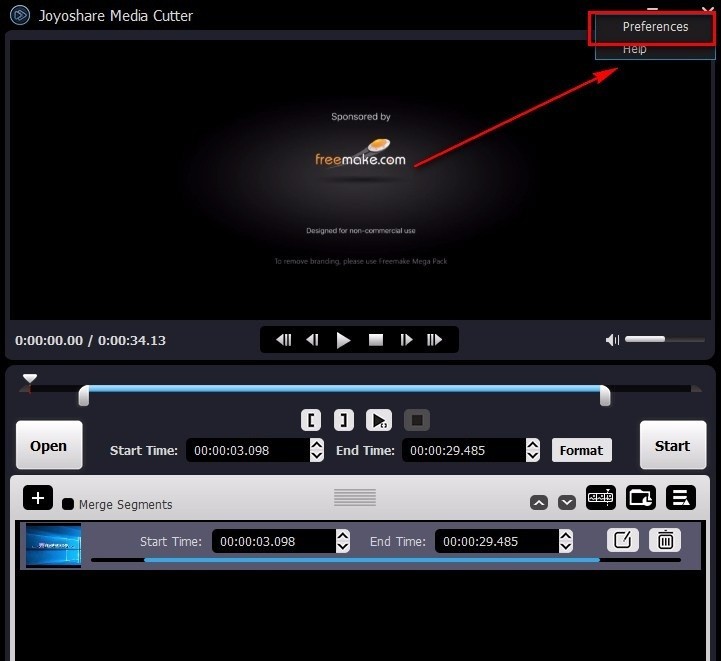Open the converted file list icon
The image size is (721, 661).
coord(681,497)
